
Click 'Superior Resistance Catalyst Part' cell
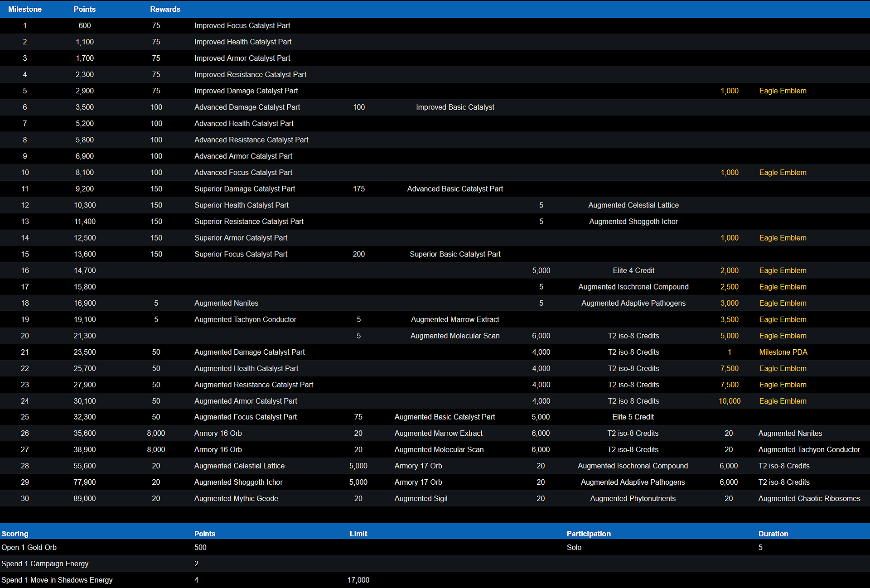pyautogui.click(x=249, y=222)
